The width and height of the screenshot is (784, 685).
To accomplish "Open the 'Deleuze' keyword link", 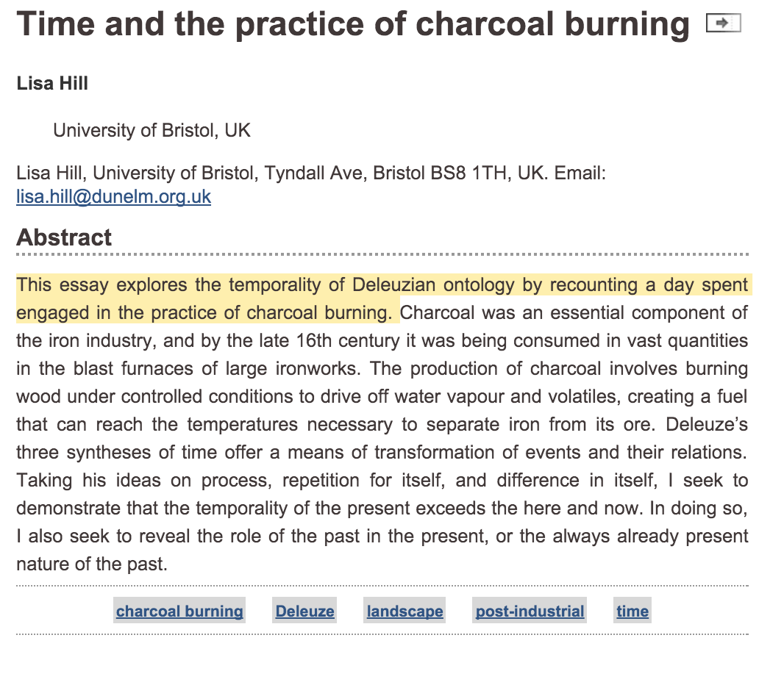I will 304,611.
